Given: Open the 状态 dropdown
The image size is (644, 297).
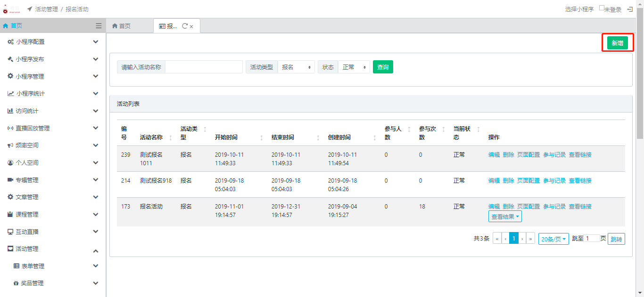Looking at the screenshot, I should [x=354, y=67].
